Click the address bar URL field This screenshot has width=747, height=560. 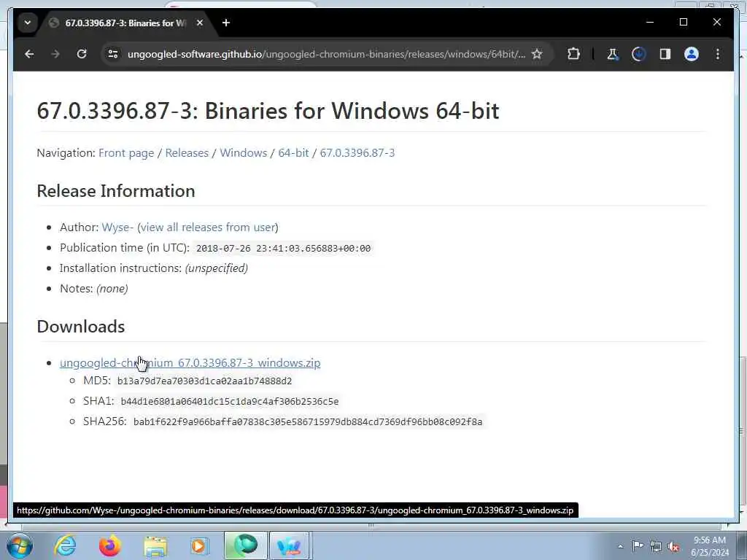(326, 54)
